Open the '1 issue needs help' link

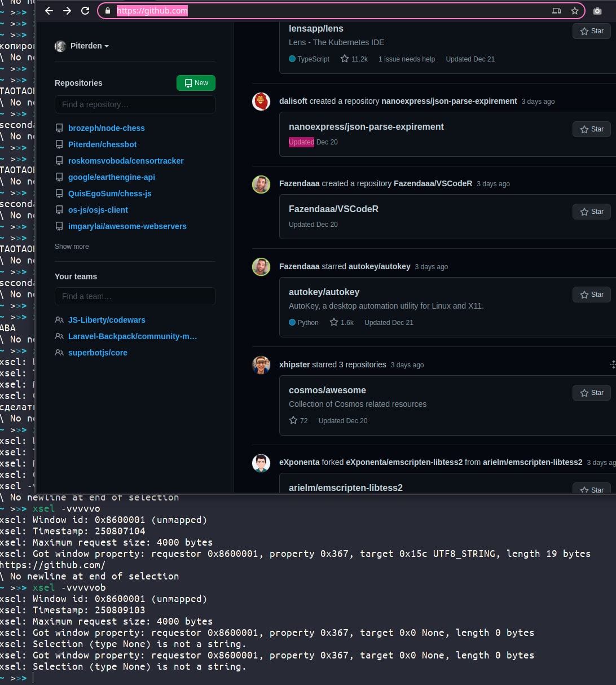(407, 59)
